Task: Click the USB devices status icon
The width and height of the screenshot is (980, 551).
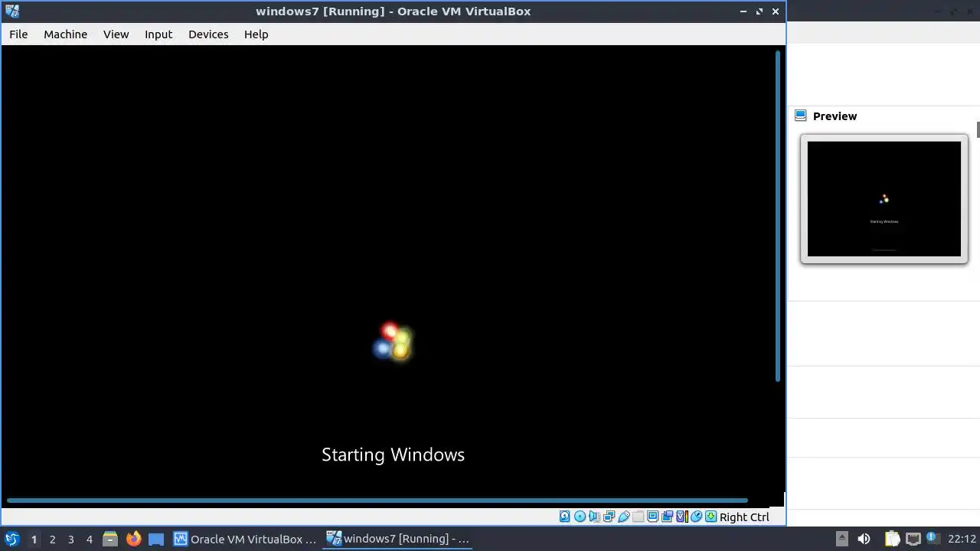Action: (624, 517)
